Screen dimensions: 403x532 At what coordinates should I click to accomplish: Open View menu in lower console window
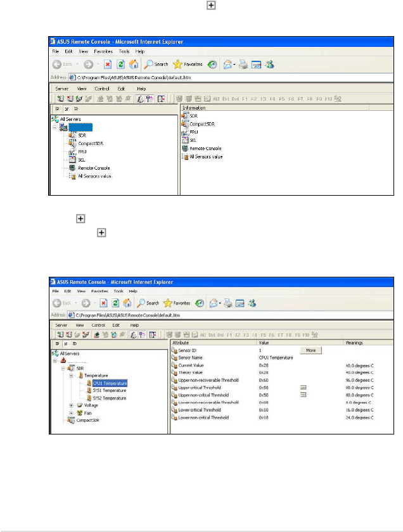[80, 325]
